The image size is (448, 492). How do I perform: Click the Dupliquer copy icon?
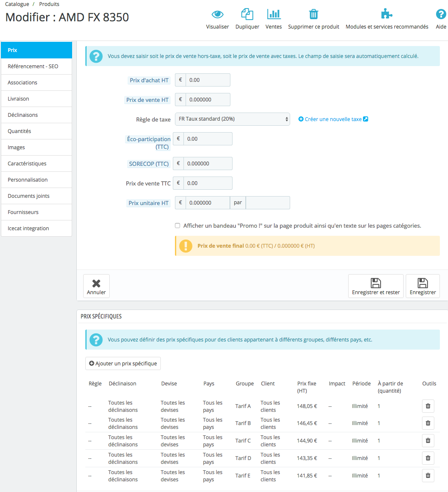(x=247, y=14)
